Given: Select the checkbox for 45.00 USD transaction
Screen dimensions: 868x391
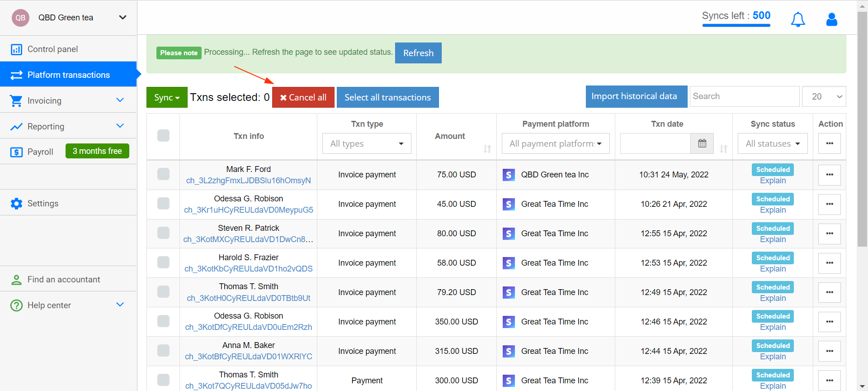Looking at the screenshot, I should pyautogui.click(x=163, y=204).
